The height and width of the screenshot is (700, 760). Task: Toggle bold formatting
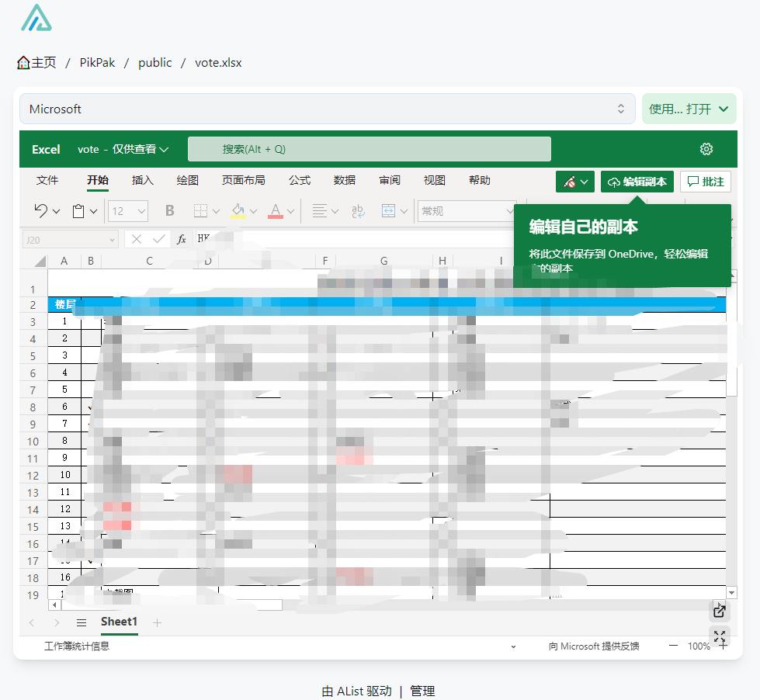click(x=169, y=210)
